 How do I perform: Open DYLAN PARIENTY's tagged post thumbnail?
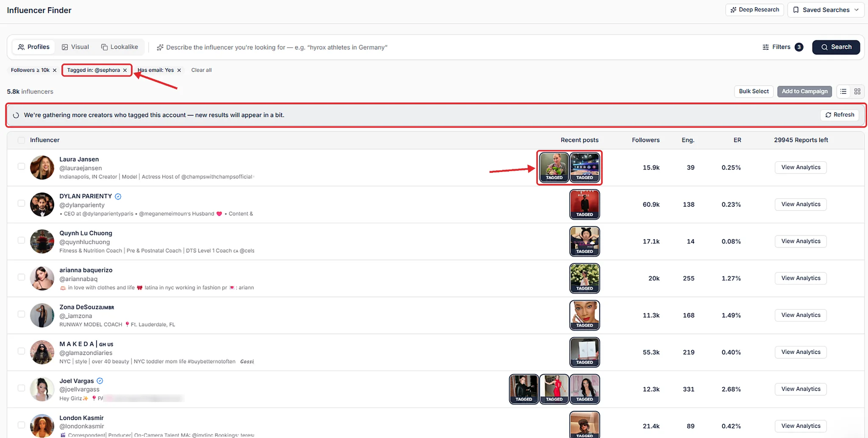[x=584, y=204]
